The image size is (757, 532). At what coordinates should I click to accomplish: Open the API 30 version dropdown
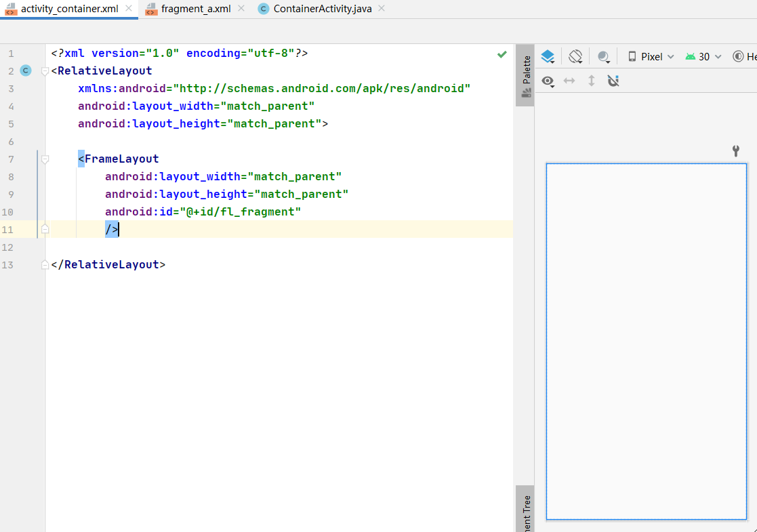(x=703, y=57)
